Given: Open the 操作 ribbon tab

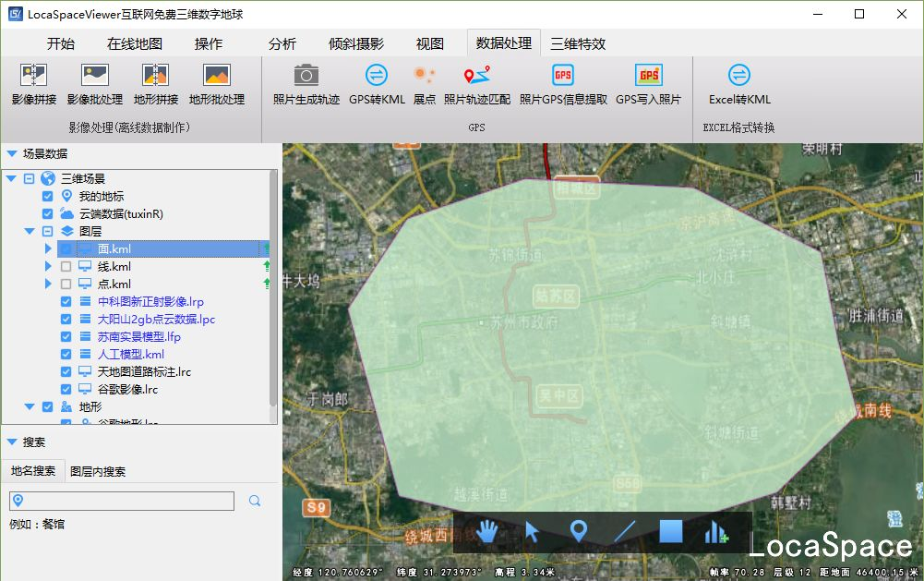Looking at the screenshot, I should [209, 43].
